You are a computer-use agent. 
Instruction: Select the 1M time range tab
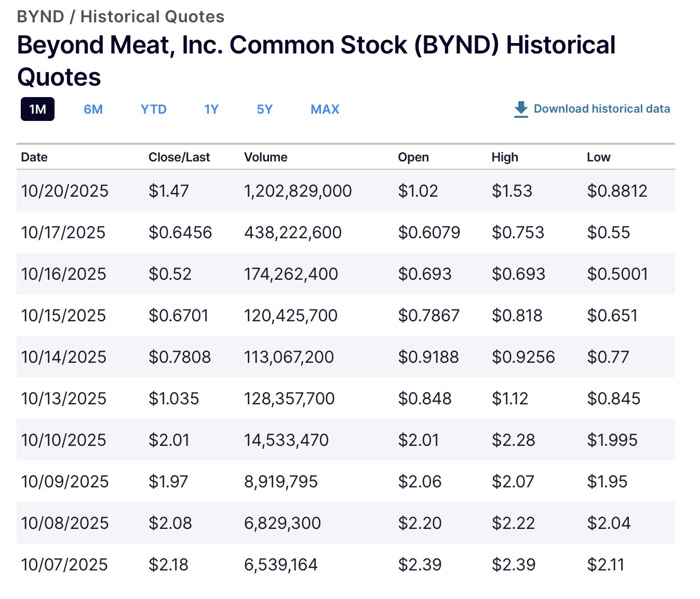(x=37, y=110)
